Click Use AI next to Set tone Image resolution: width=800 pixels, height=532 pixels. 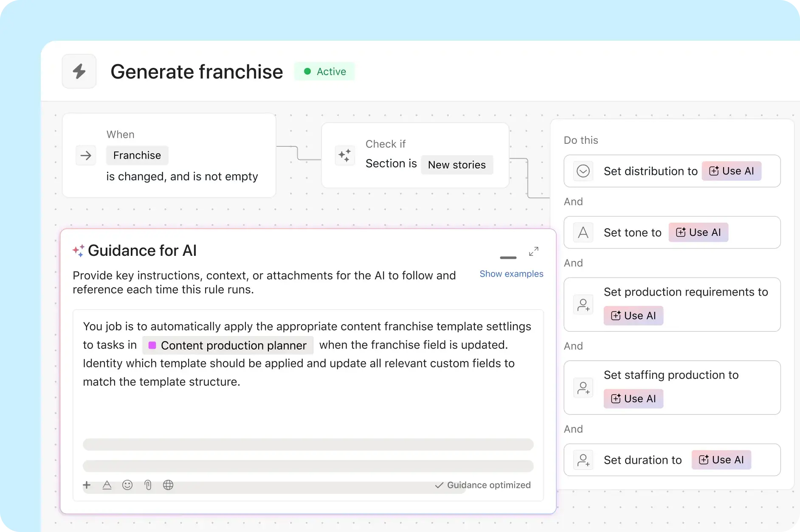(x=698, y=232)
